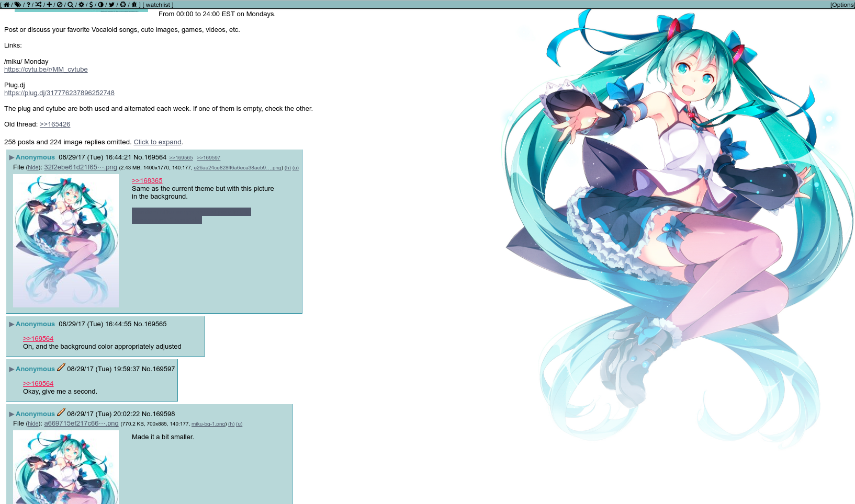Open the cytu.be MM_cytube link
The width and height of the screenshot is (855, 504).
pyautogui.click(x=46, y=70)
